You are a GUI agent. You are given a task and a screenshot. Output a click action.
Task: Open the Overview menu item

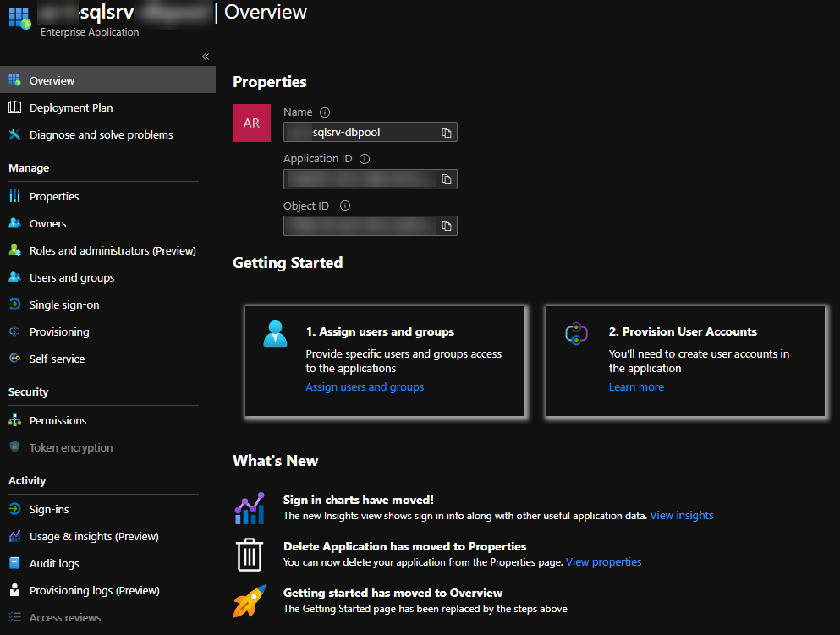[x=107, y=80]
